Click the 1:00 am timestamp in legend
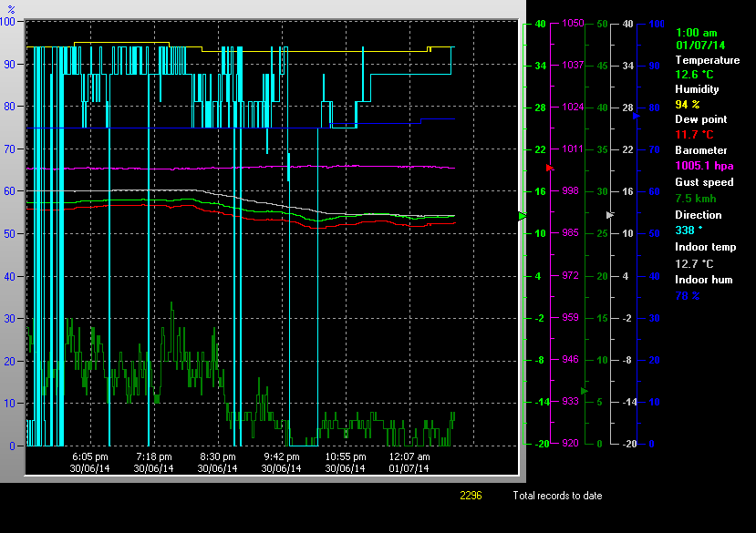Screen dimensions: 756x533 tap(696, 32)
